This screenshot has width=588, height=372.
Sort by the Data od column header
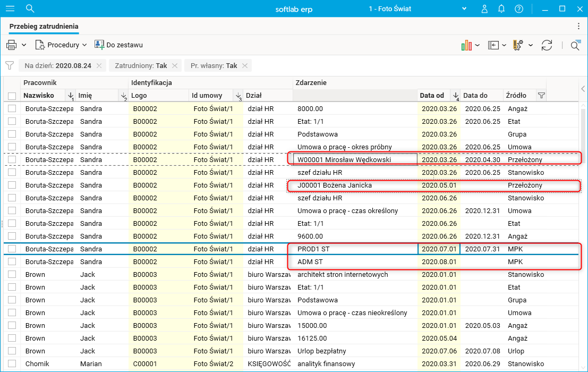point(433,96)
